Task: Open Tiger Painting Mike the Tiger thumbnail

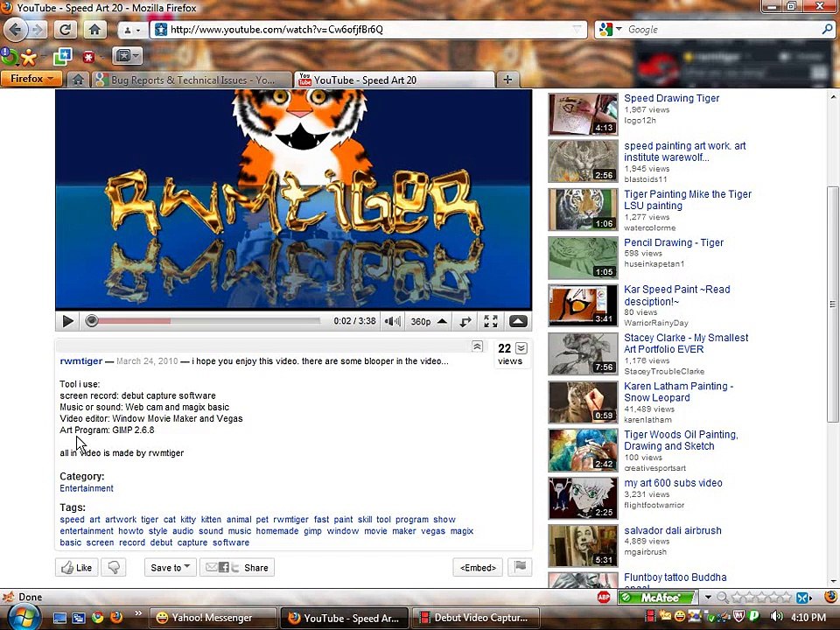Action: 583,209
